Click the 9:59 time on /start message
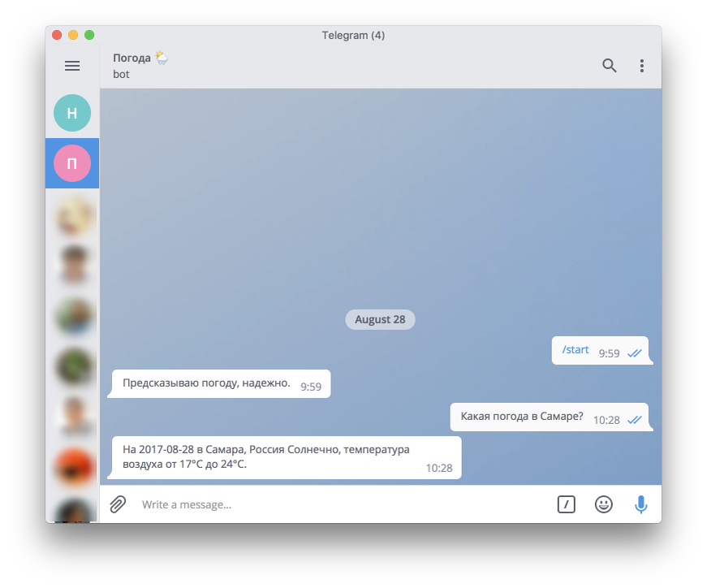 pos(609,353)
